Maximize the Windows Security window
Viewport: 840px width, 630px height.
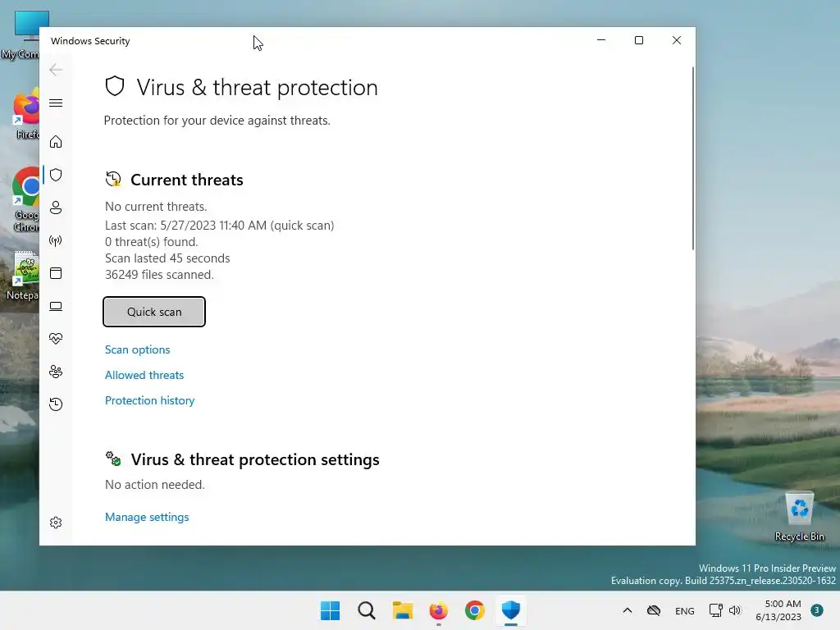point(638,40)
